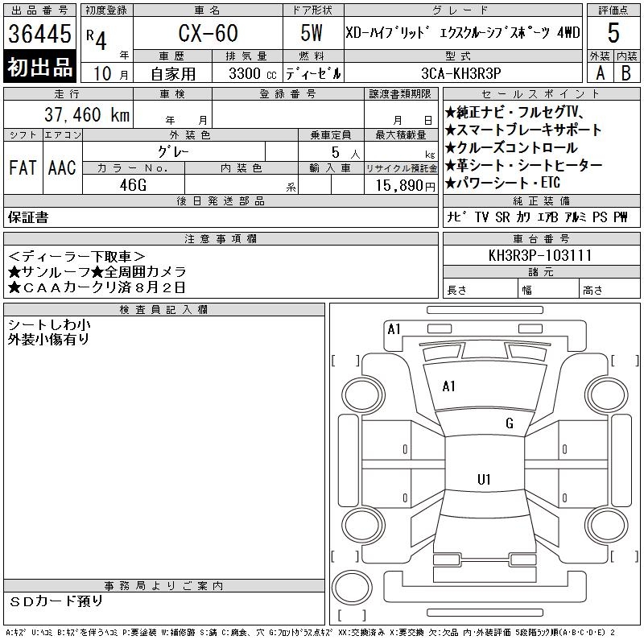Click the overall evaluation score 5
The image size is (644, 644).
pyautogui.click(x=613, y=33)
